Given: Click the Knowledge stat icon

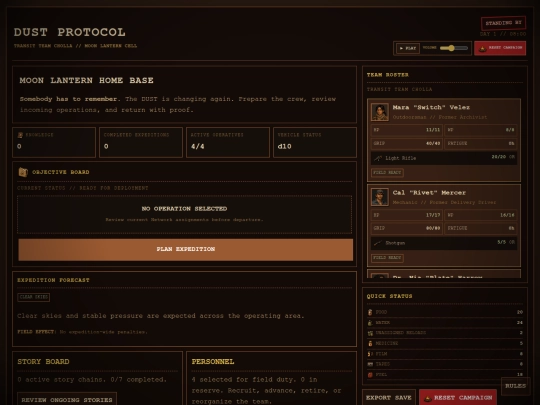Looking at the screenshot, I should coord(20,135).
